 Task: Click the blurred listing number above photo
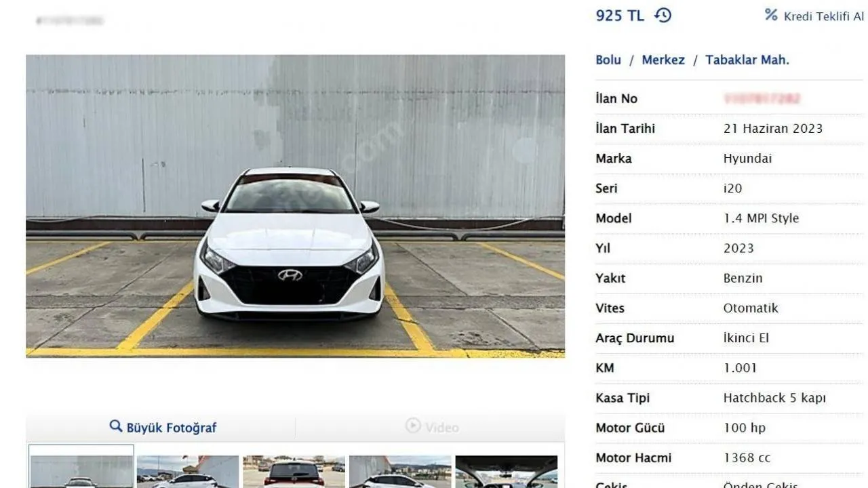tap(70, 21)
